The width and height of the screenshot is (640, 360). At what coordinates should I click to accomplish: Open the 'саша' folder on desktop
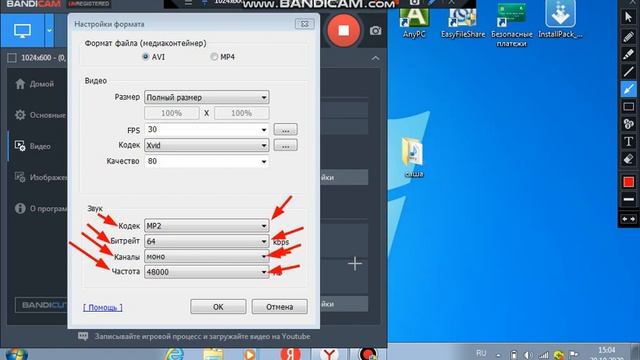pyautogui.click(x=413, y=158)
